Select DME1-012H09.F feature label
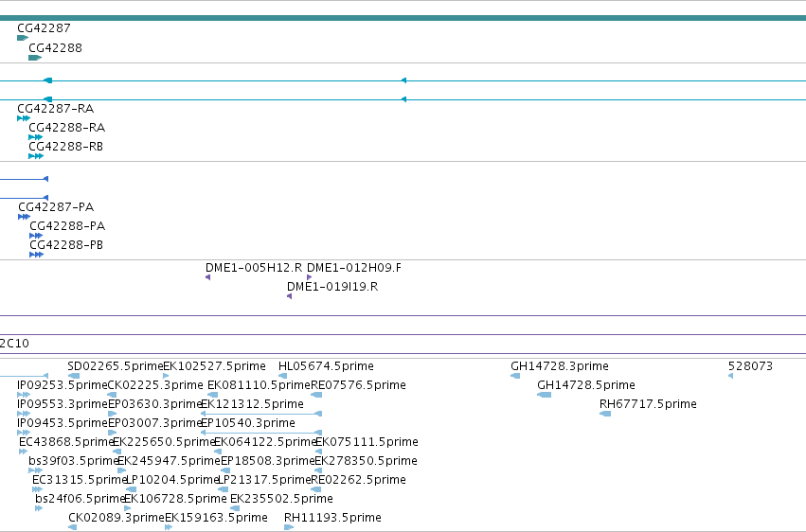 354,268
